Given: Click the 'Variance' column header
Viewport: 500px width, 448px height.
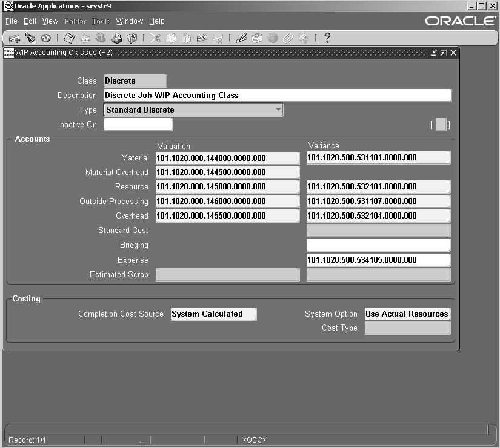Looking at the screenshot, I should (324, 146).
